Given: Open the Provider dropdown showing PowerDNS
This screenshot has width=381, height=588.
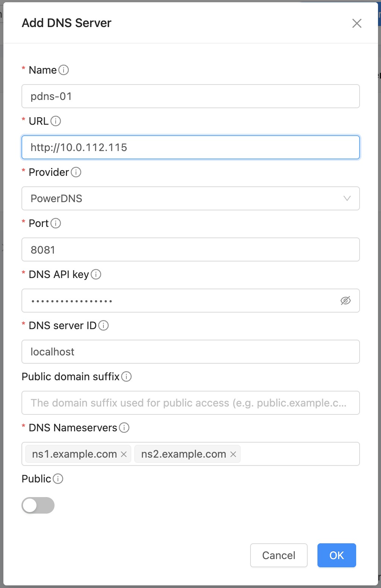Looking at the screenshot, I should tap(190, 198).
